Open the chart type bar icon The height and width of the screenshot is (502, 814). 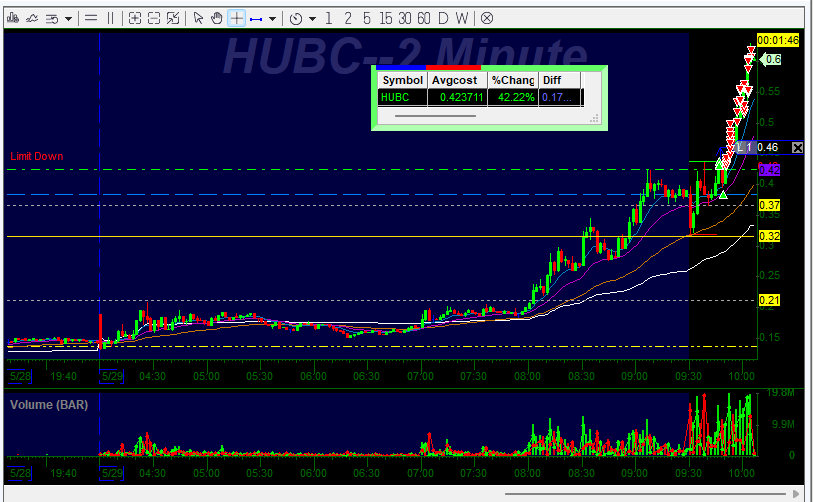click(13, 19)
